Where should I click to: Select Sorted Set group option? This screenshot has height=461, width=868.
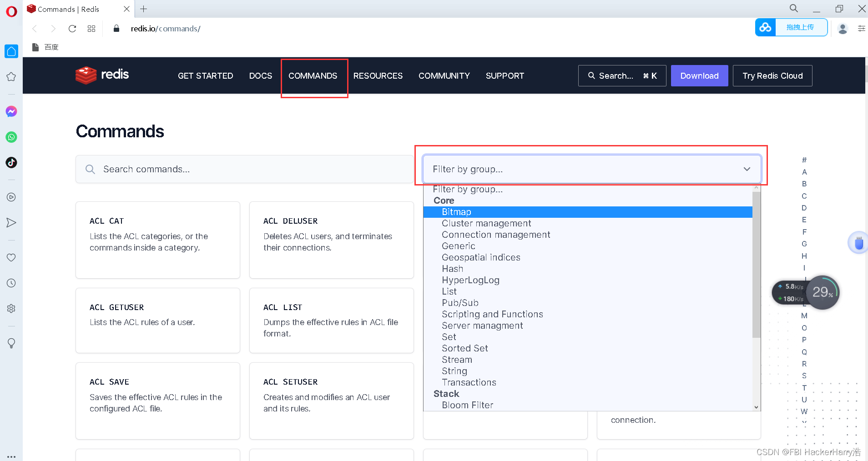click(x=588, y=348)
